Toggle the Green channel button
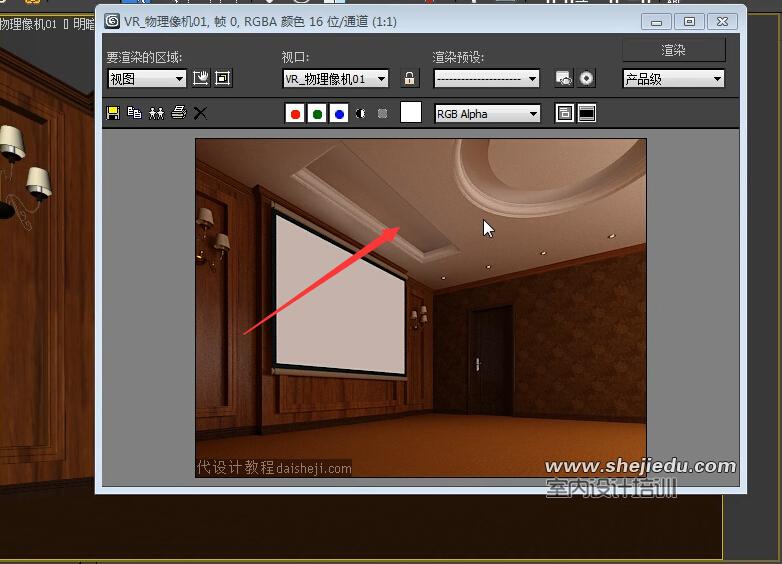 [317, 114]
